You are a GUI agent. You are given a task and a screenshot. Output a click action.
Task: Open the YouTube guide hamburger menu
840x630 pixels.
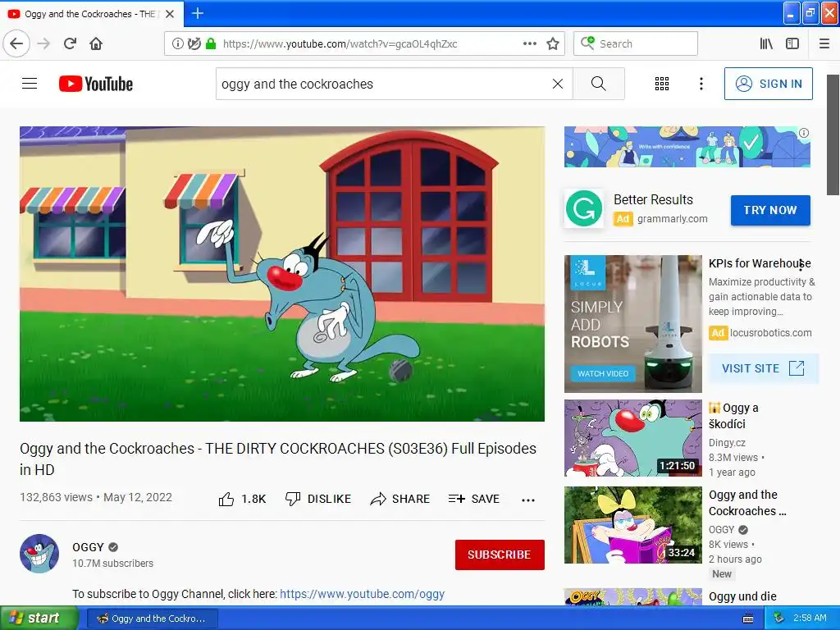pos(30,84)
